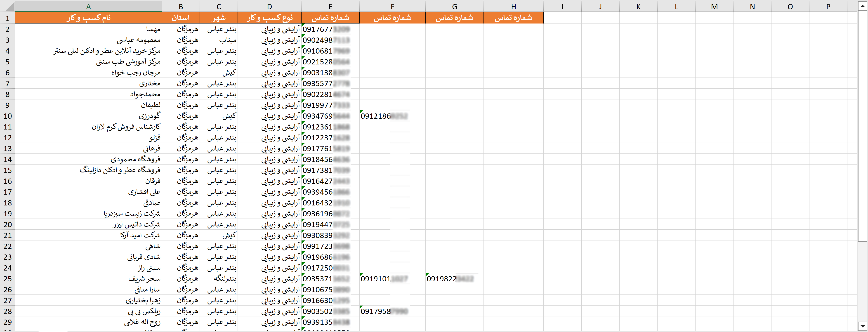The width and height of the screenshot is (868, 332).
Task: Click phone cell starting 0919822 in column G
Action: click(x=454, y=279)
